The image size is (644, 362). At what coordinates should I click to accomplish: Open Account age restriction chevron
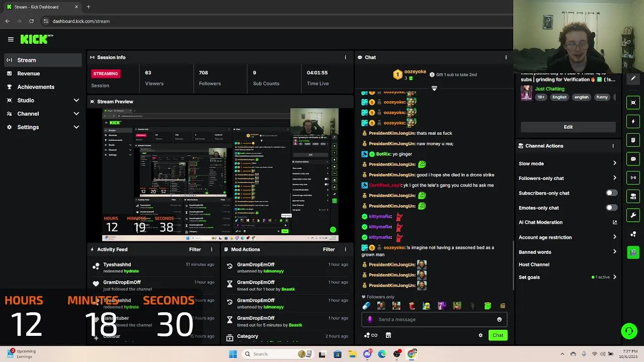point(614,237)
